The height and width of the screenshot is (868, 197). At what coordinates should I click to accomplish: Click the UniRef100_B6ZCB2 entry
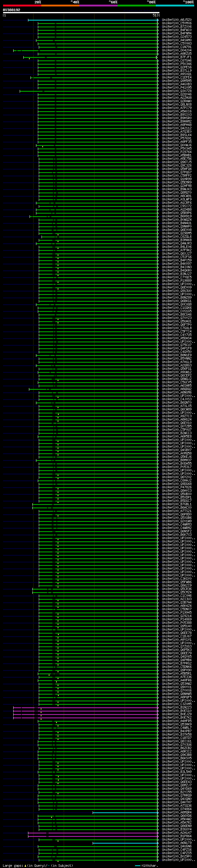[x=177, y=748]
